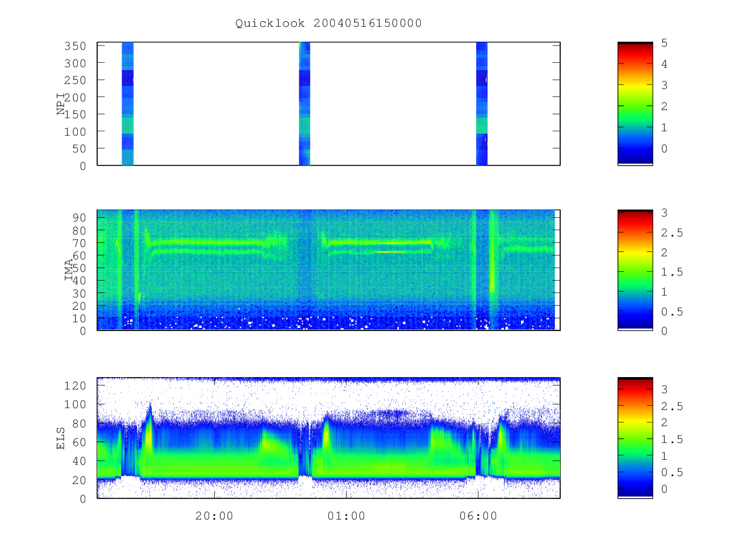Click the middle NPI data stripe
The height and width of the screenshot is (560, 747).
(x=304, y=104)
